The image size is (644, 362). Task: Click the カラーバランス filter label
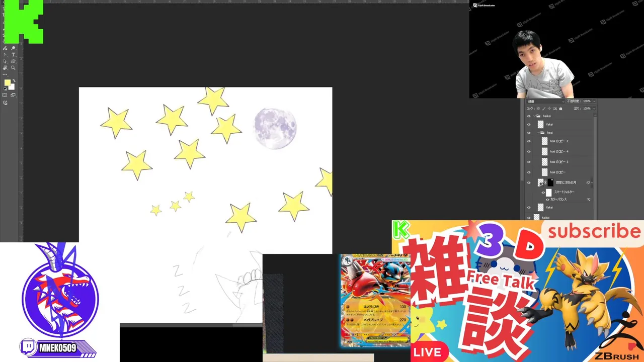[558, 200]
